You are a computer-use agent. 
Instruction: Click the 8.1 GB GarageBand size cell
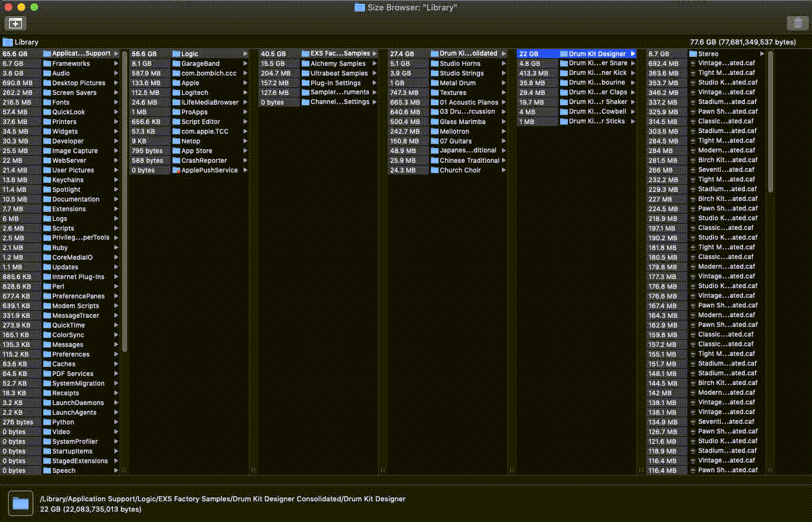coord(150,63)
